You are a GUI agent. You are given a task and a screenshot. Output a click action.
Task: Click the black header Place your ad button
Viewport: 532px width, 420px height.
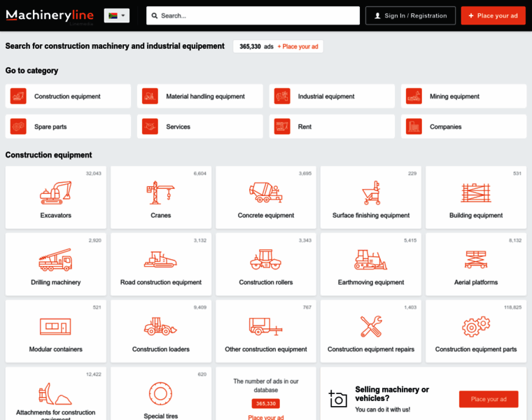tap(493, 15)
